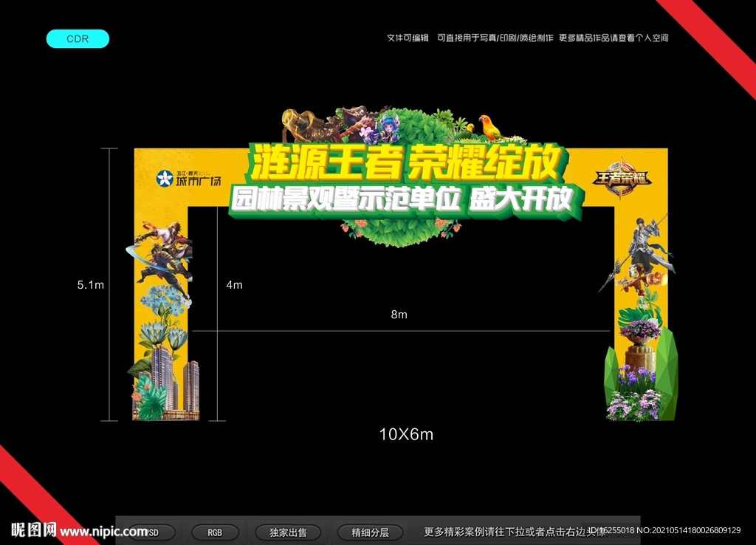
Task: Click the 5.1m height dimension label
Action: tap(91, 285)
